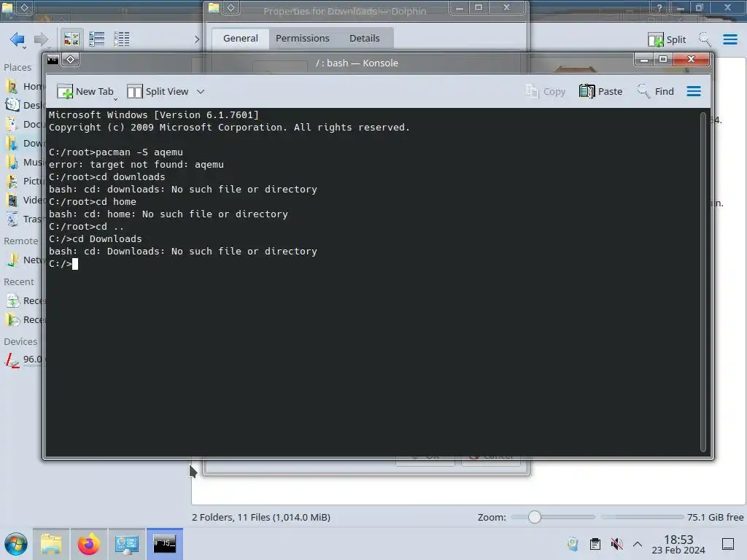Click the 75.1 GiB free space bar

(x=642, y=517)
